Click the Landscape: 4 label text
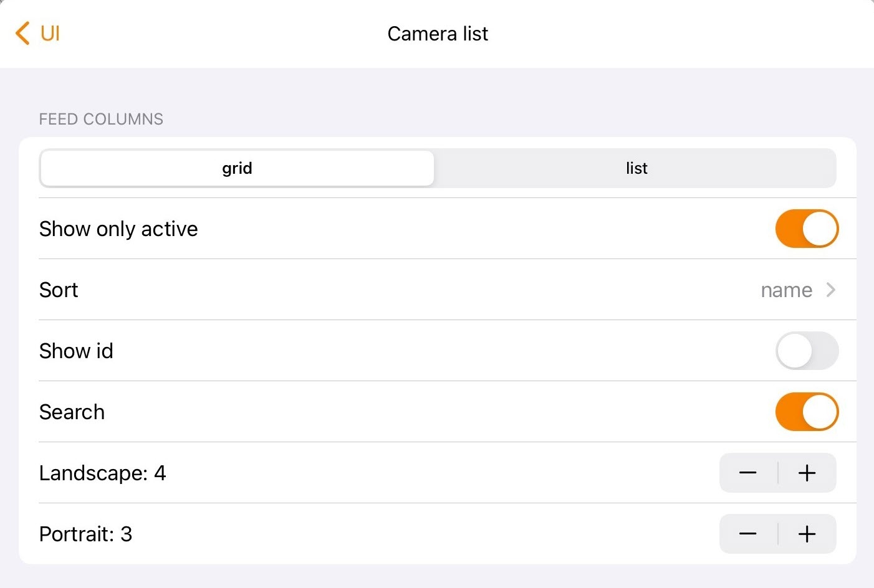 point(102,473)
